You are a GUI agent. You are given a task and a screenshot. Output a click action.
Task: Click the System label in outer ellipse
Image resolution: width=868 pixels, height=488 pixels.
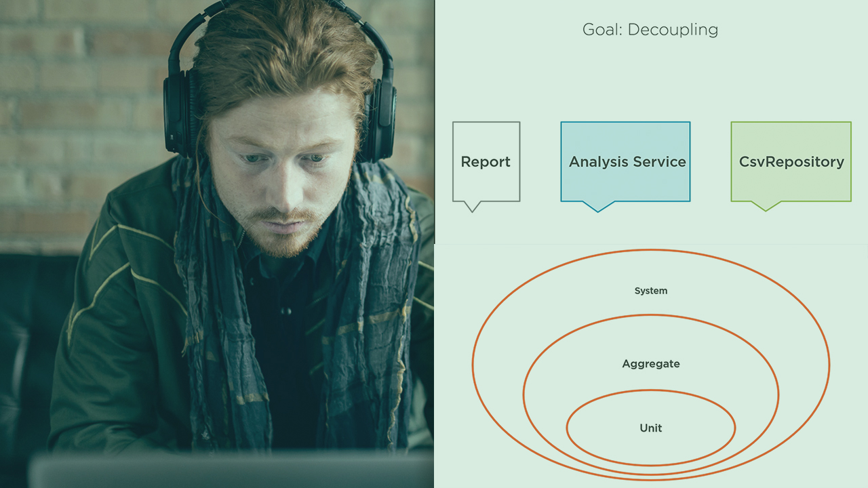650,291
